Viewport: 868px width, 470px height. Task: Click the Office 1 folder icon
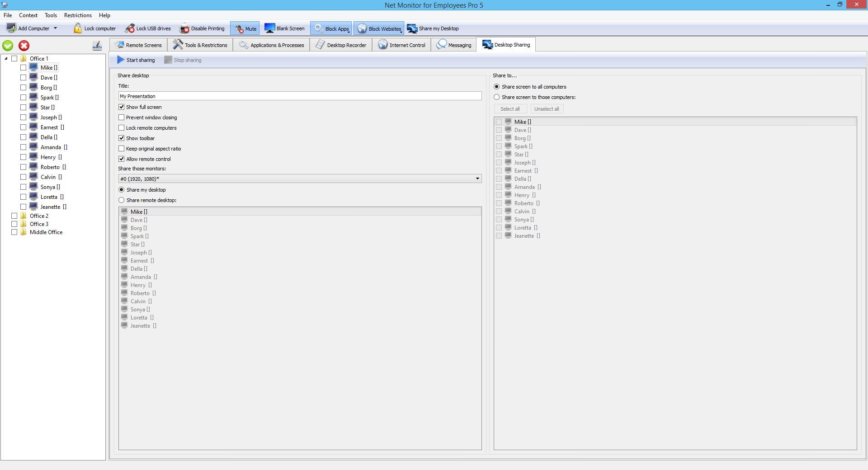[24, 58]
